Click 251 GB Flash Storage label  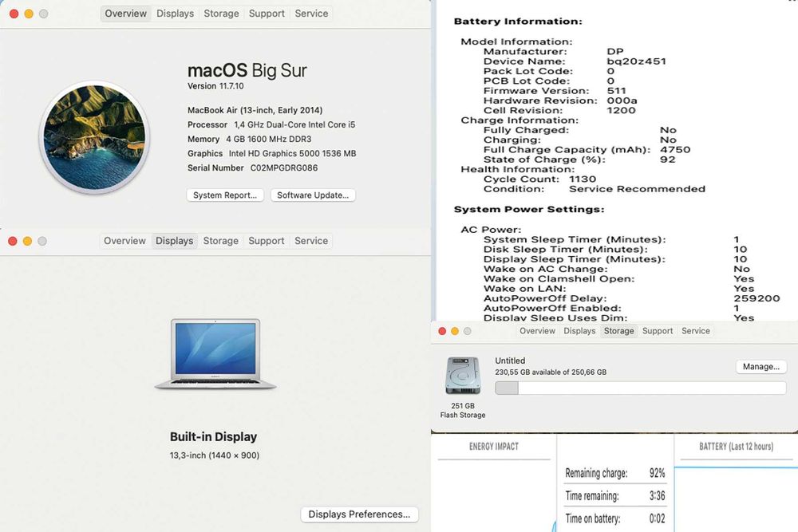[x=463, y=411]
